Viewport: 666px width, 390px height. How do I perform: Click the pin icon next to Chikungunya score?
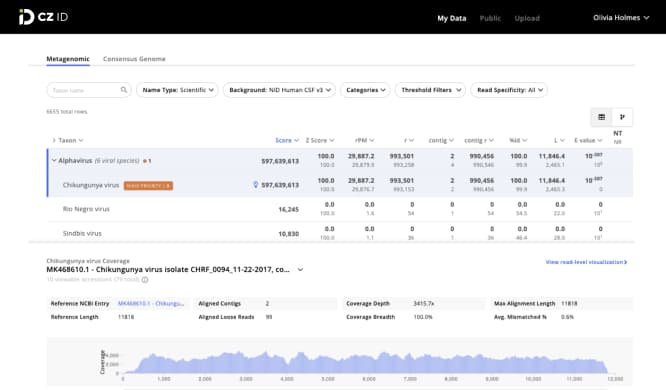(x=255, y=185)
